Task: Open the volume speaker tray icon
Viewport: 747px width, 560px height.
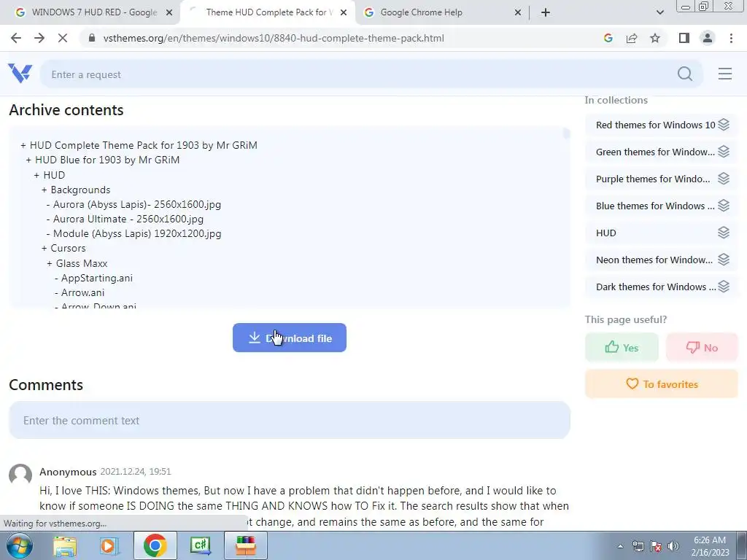Action: click(673, 546)
